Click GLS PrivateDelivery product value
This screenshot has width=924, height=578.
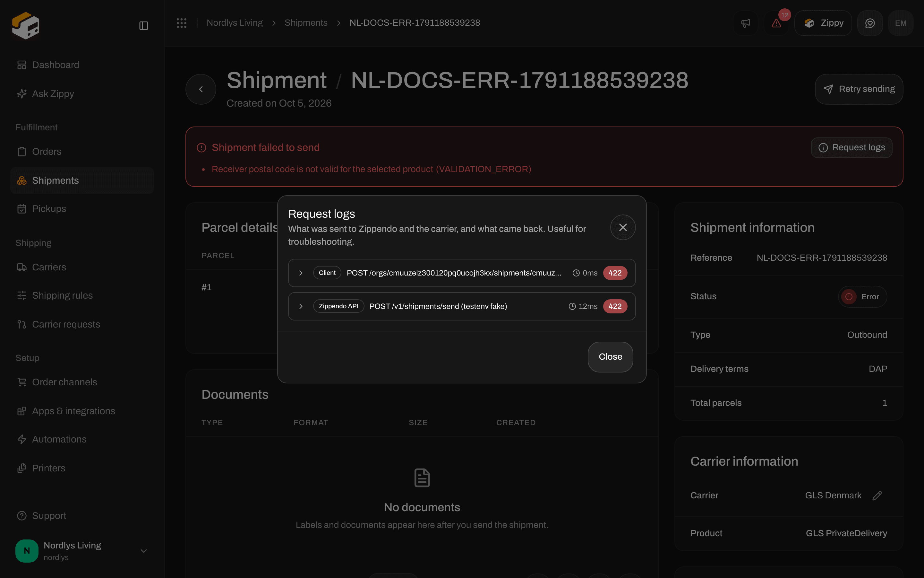click(846, 533)
